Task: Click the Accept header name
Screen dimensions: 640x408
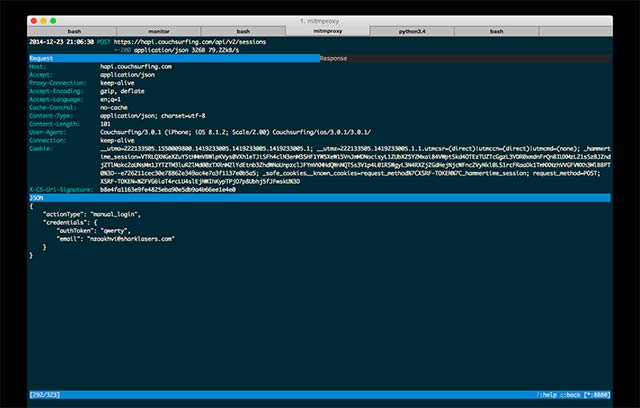Action: 41,75
